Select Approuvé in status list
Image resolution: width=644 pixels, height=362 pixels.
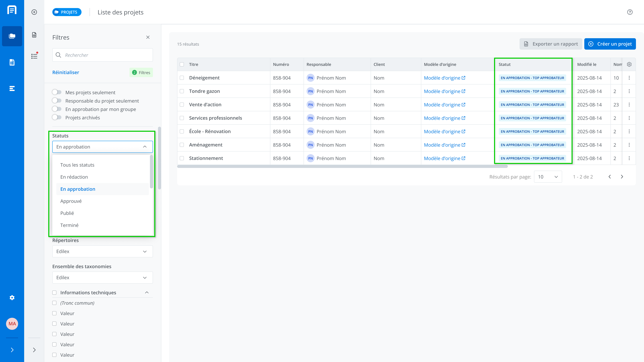pos(71,201)
